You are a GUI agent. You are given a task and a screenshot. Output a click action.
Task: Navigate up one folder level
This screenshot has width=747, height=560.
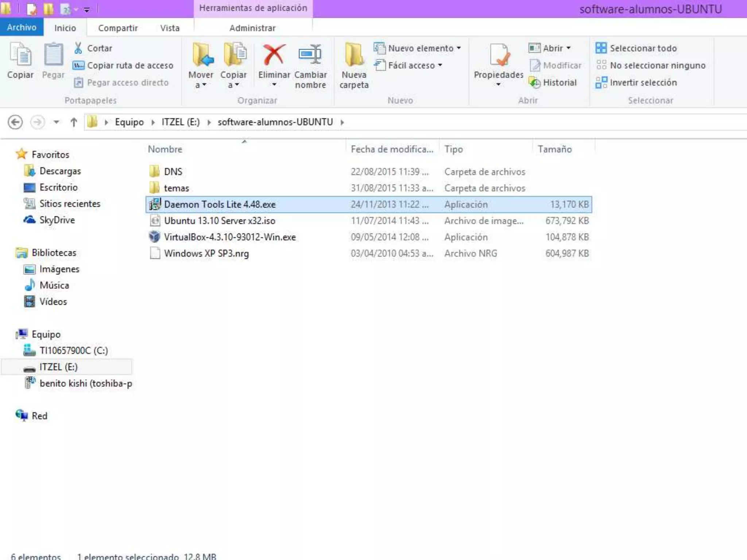point(74,122)
